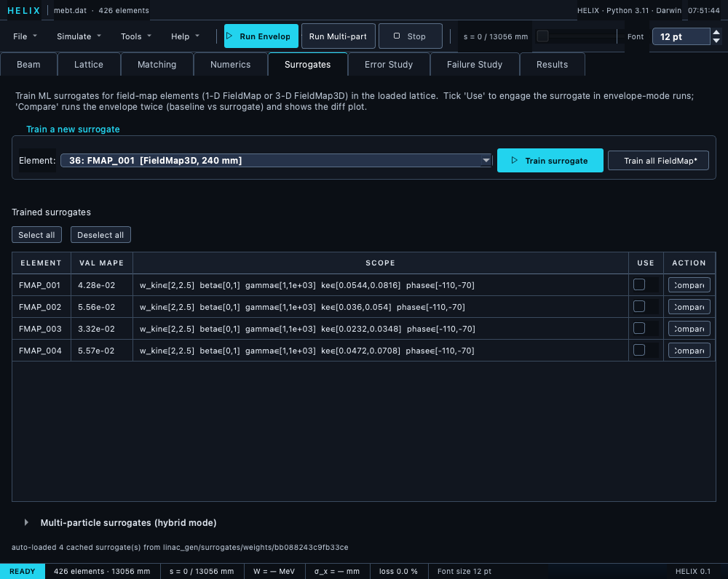
Task: Switch to the Error Study tab
Action: pyautogui.click(x=389, y=65)
